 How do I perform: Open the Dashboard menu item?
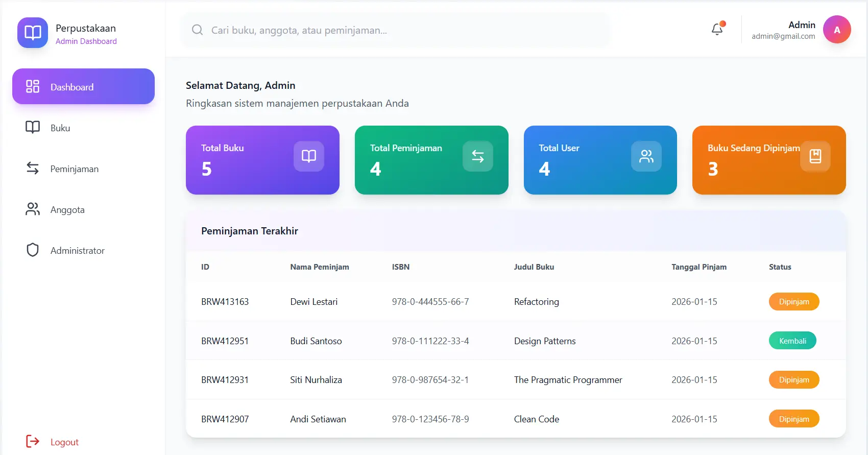pyautogui.click(x=83, y=86)
